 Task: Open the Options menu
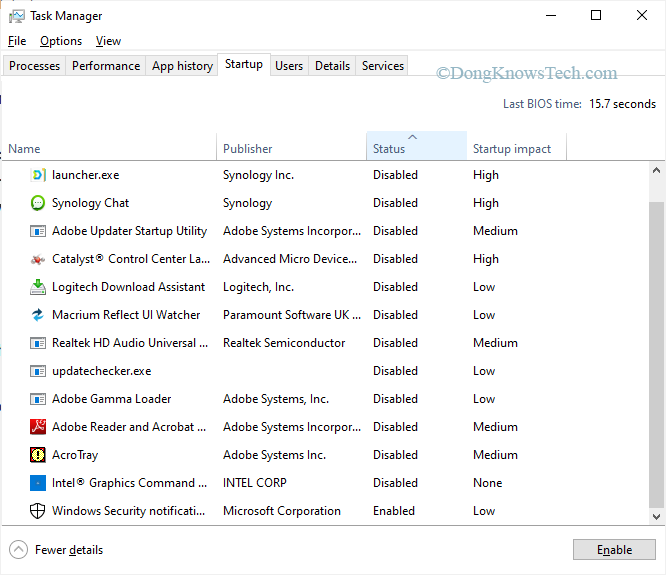(61, 41)
